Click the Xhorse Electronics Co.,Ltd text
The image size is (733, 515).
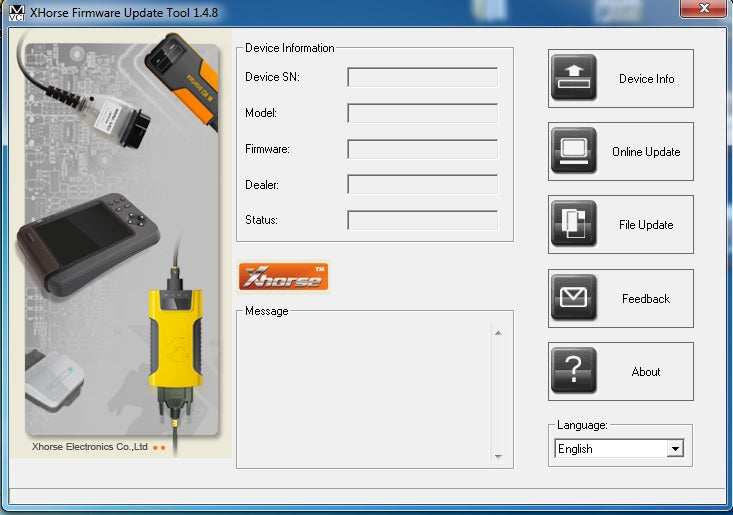[x=90, y=447]
